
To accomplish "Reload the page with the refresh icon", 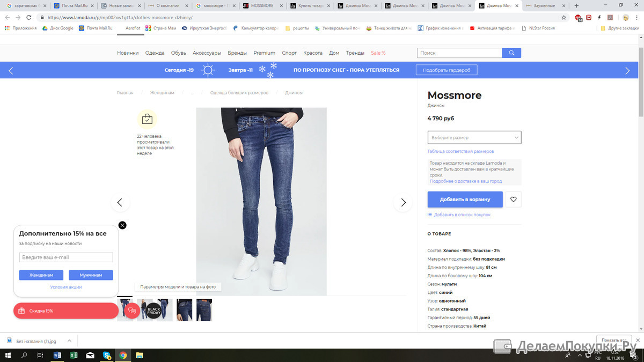I will [x=29, y=17].
